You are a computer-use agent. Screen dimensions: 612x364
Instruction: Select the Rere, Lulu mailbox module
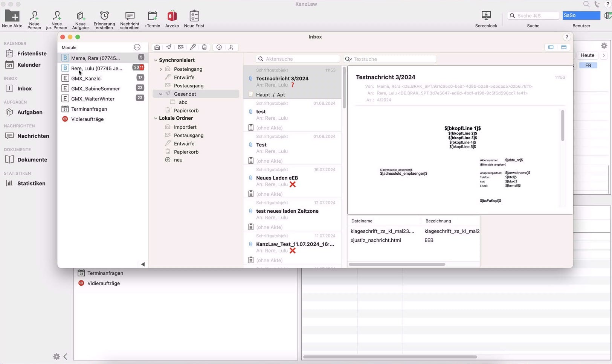[x=103, y=68]
